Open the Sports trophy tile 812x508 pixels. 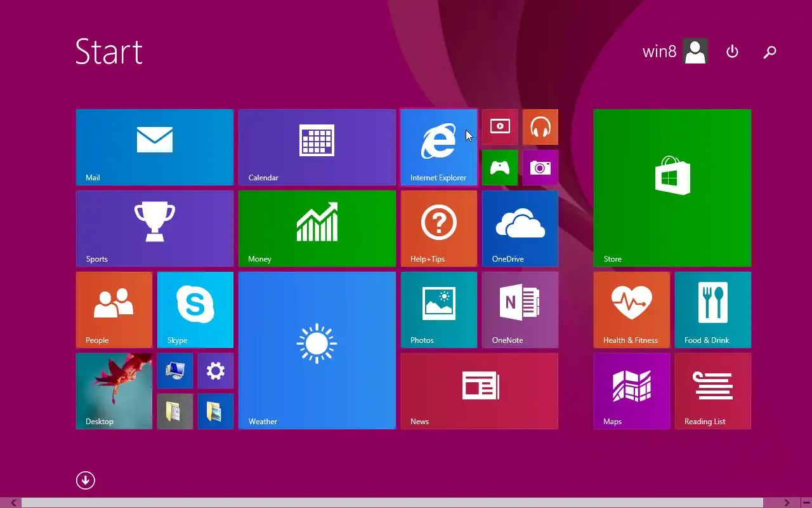click(155, 229)
